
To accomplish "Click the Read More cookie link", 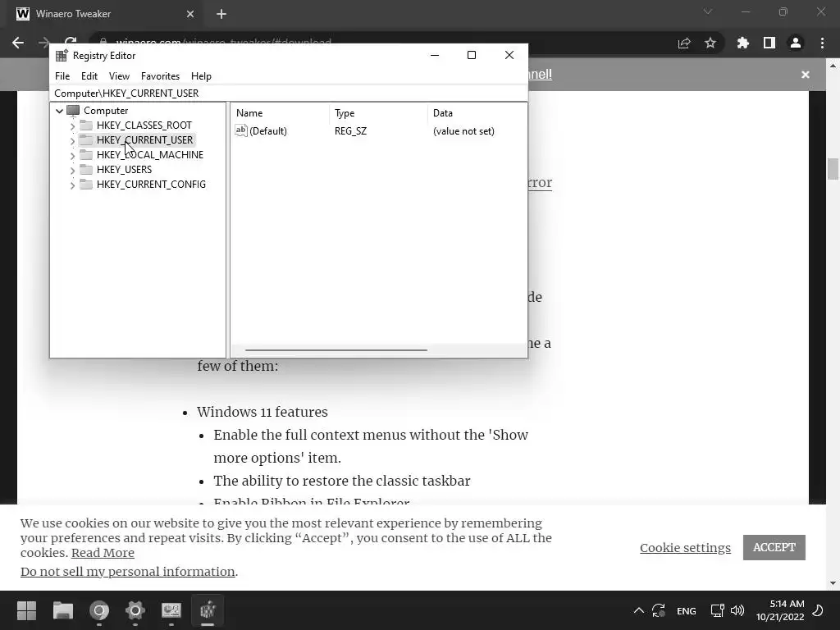I will (103, 553).
